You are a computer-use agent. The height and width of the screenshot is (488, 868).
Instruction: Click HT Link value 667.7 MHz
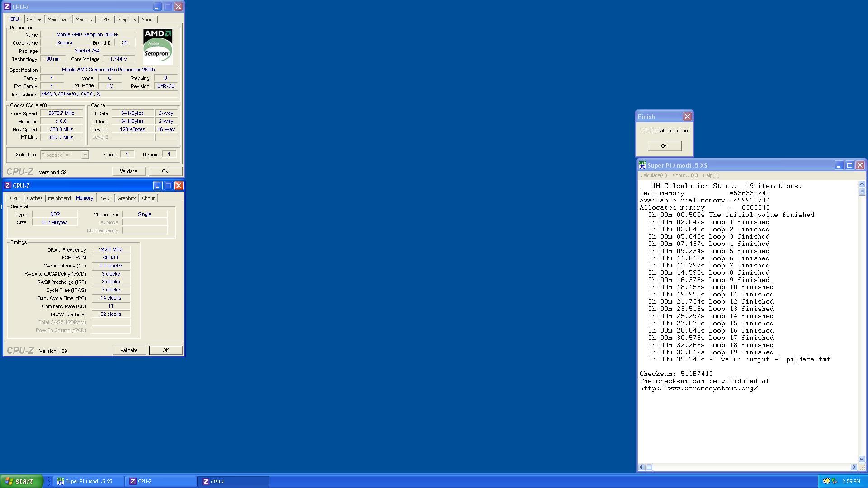(x=61, y=137)
